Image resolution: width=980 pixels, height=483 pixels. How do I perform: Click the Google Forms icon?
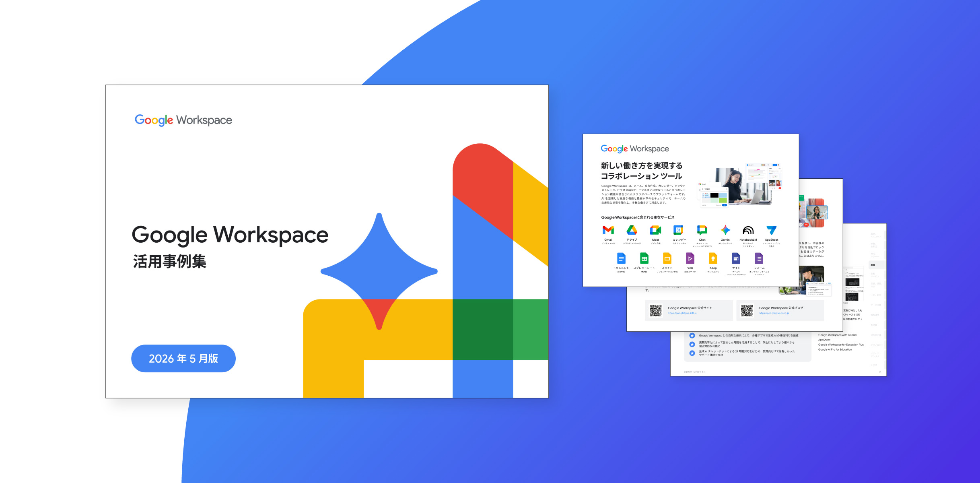tap(759, 258)
